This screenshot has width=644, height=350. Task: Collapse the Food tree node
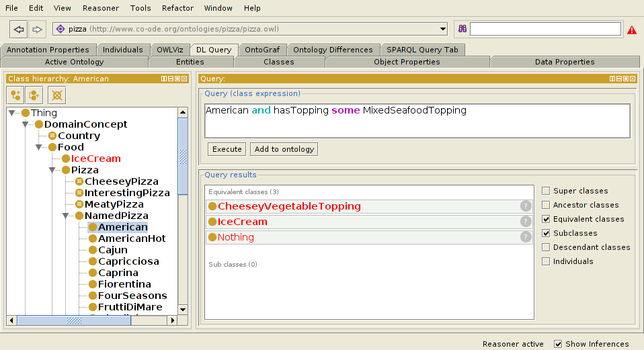pyautogui.click(x=39, y=147)
